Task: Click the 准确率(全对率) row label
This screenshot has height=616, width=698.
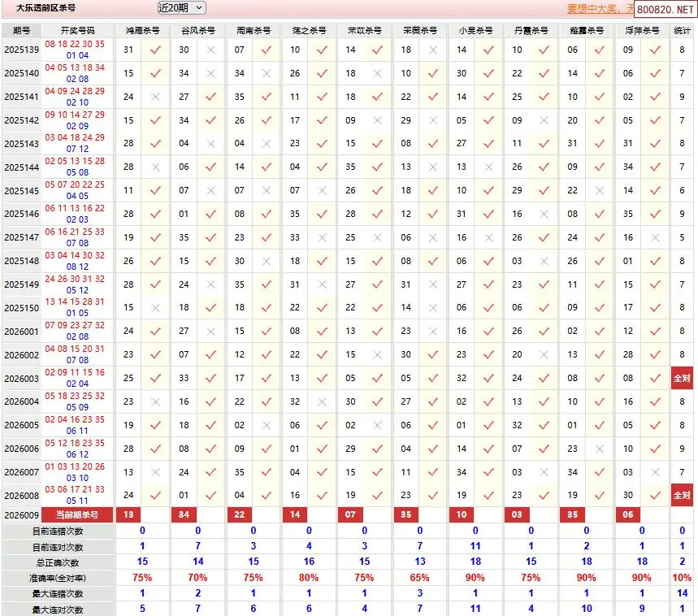Action: click(58, 578)
